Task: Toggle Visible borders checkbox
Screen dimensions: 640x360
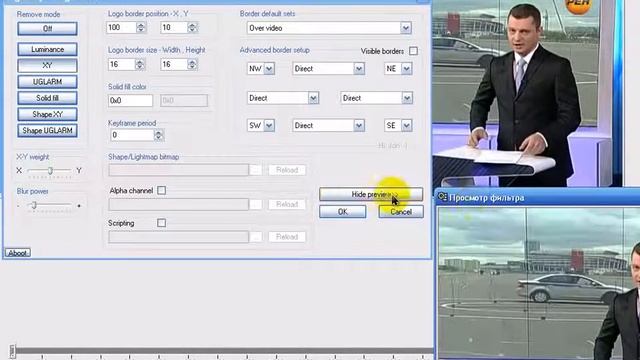Action: (x=413, y=51)
